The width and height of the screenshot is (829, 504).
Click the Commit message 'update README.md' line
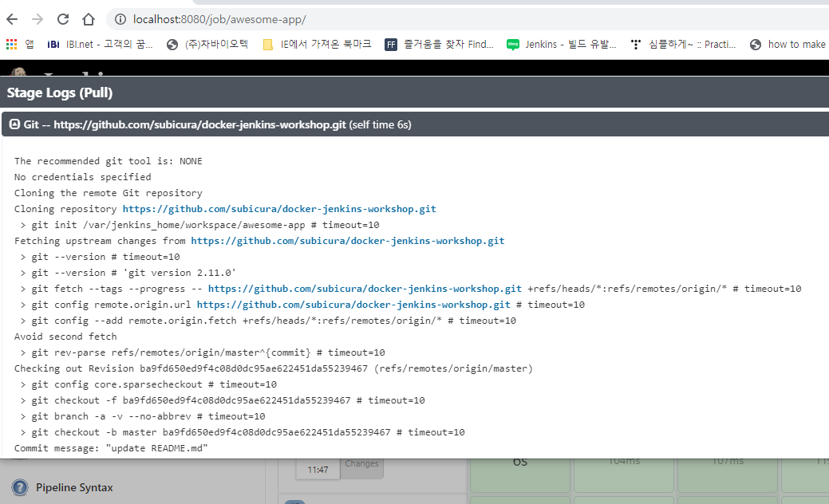(111, 448)
